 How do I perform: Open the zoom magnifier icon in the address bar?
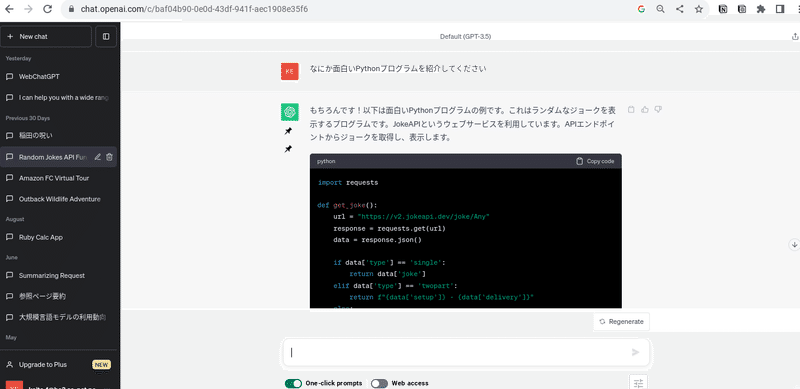pyautogui.click(x=661, y=9)
